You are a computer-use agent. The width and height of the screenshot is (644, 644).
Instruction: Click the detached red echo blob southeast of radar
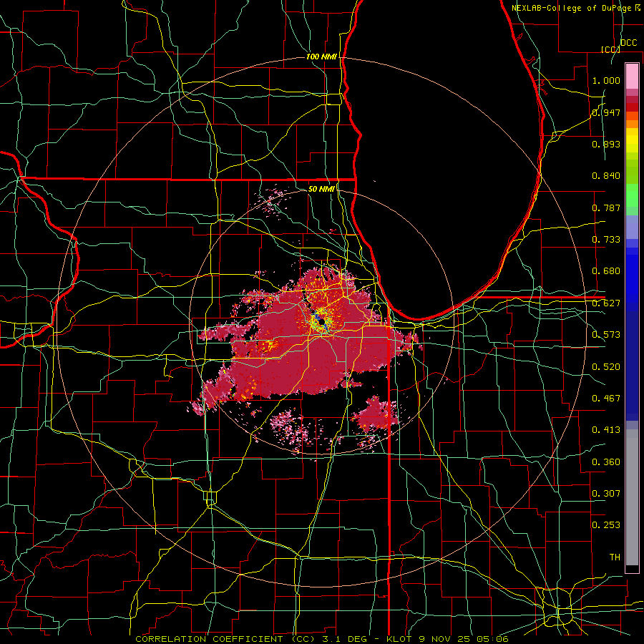376,414
